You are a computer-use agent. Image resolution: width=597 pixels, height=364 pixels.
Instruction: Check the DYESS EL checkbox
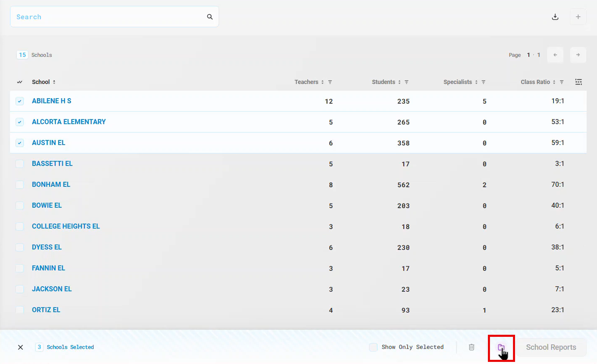click(20, 247)
